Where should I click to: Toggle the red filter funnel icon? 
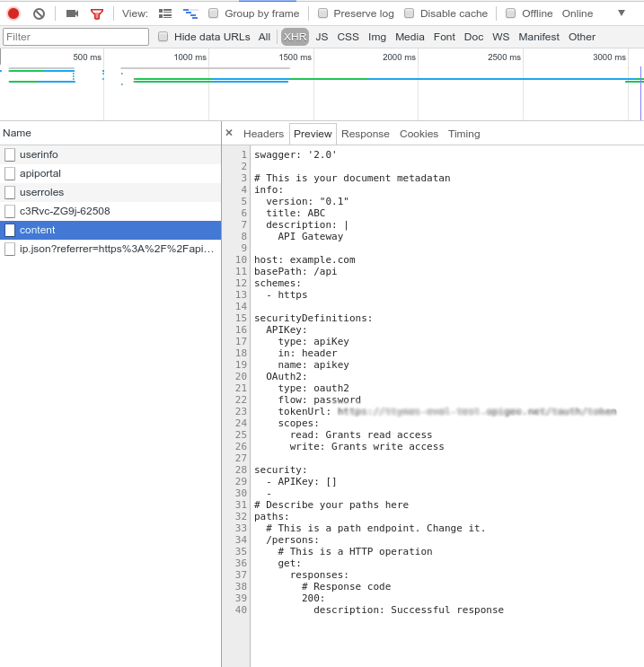point(97,14)
